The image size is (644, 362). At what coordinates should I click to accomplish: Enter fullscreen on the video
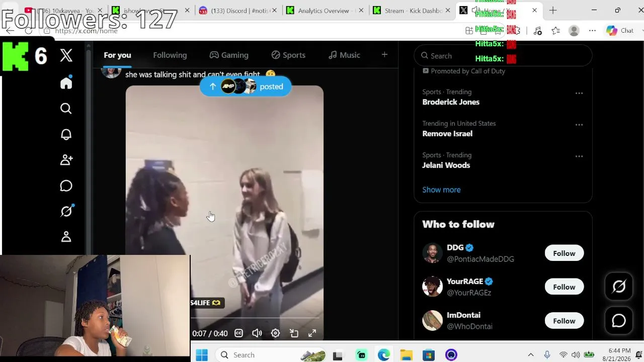pyautogui.click(x=312, y=333)
